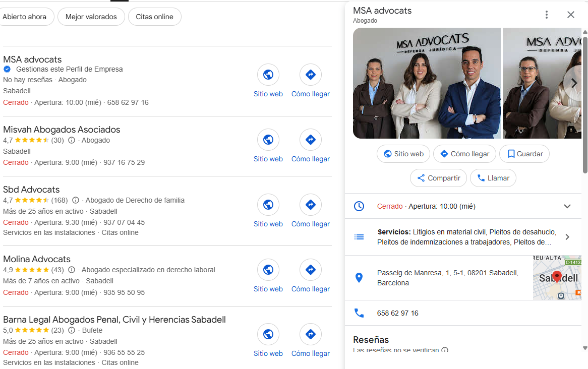Open Barna Legal Abogados Penal listing
Image resolution: width=588 pixels, height=369 pixels.
click(x=114, y=320)
